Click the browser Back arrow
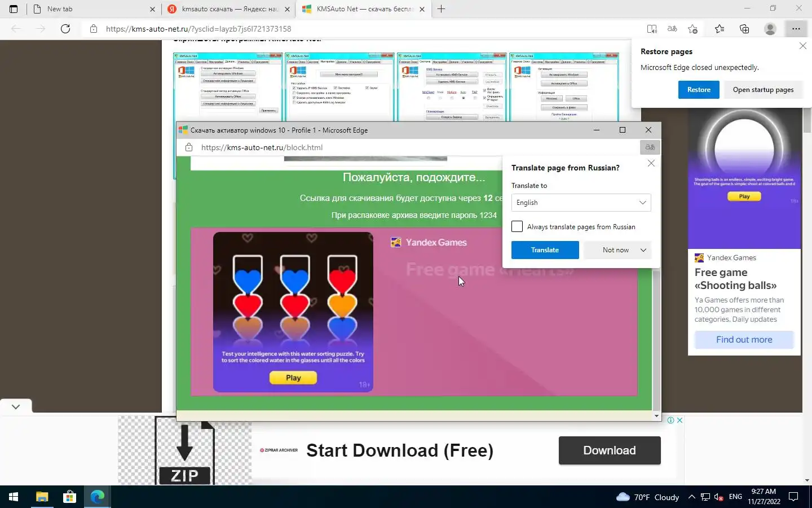The image size is (812, 508). 16,29
